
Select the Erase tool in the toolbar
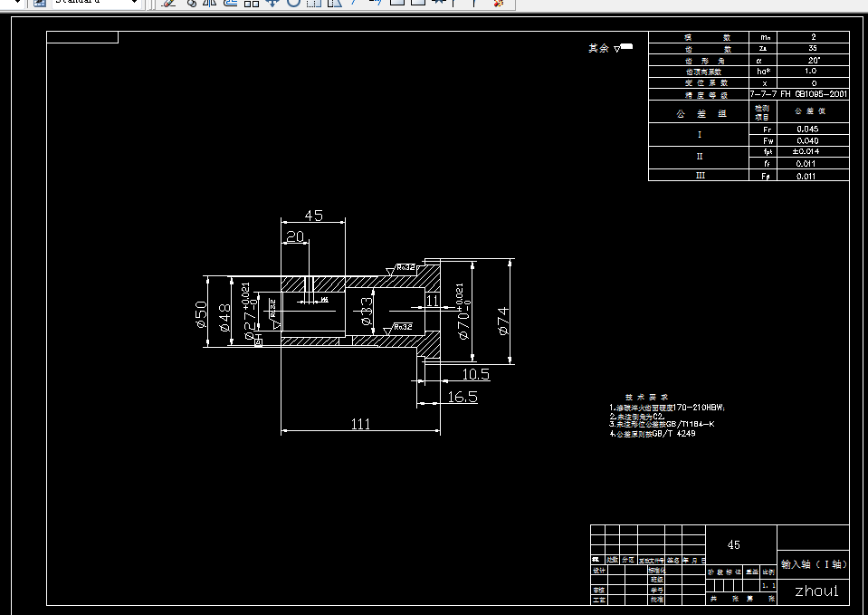(169, 3)
